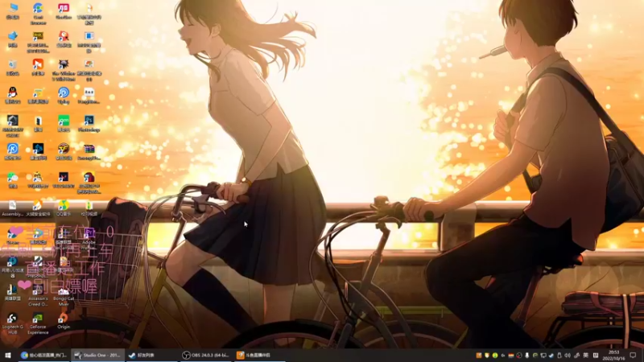The height and width of the screenshot is (362, 644).
Task: Open the system tray volume control
Action: pyautogui.click(x=568, y=356)
